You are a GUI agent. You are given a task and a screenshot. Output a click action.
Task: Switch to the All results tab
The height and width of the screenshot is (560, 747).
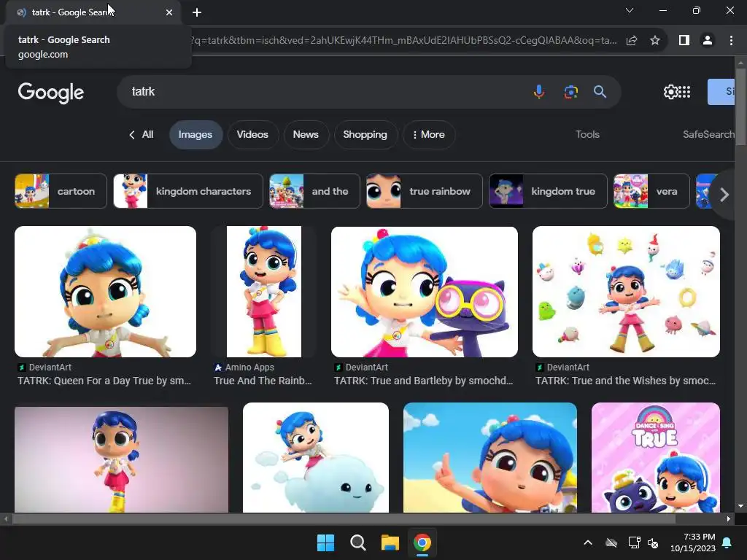(142, 134)
